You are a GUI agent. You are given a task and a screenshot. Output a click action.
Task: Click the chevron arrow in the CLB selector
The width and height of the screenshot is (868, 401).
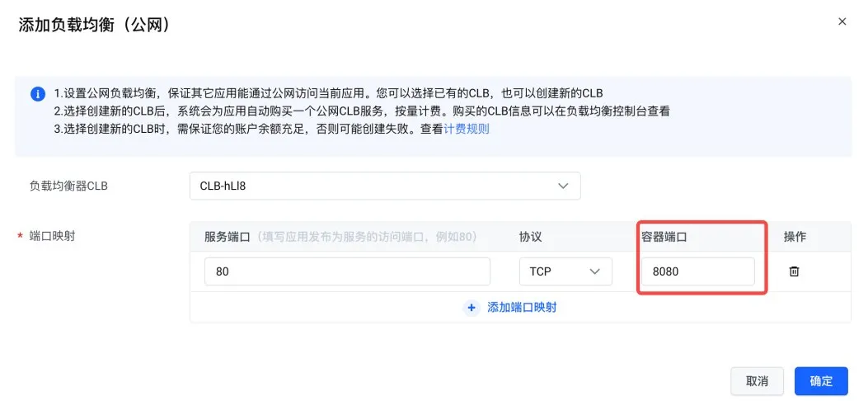point(563,186)
